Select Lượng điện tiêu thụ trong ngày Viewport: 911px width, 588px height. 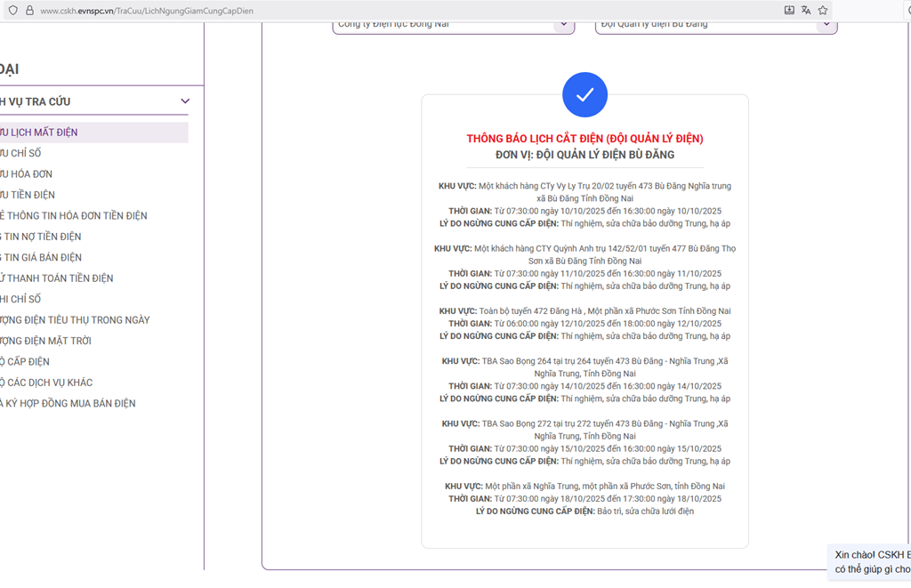76,320
